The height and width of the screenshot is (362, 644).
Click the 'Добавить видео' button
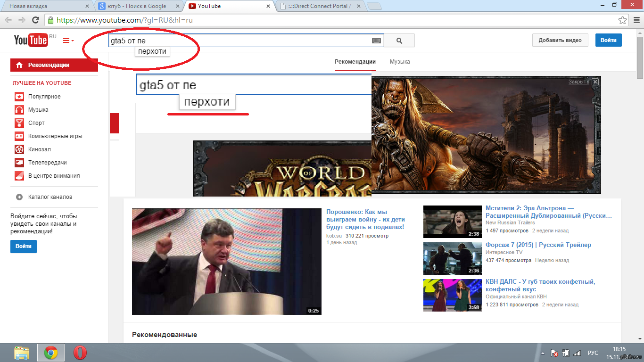pos(560,40)
